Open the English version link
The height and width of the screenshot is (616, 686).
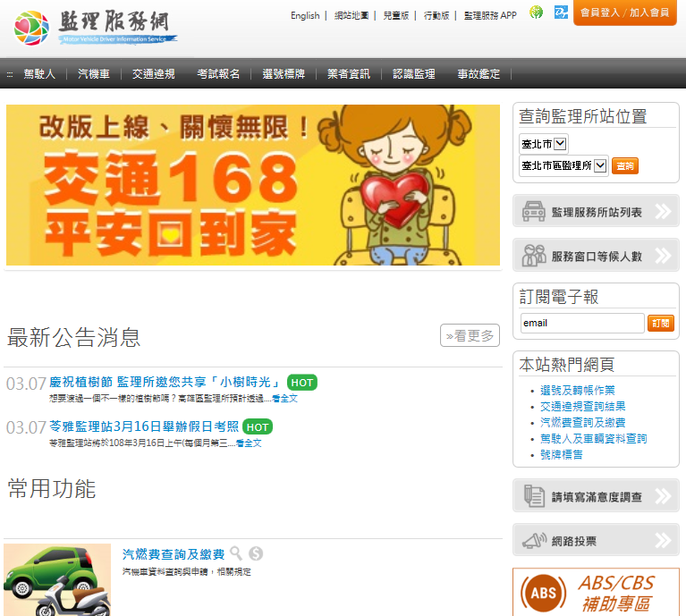[x=305, y=16]
